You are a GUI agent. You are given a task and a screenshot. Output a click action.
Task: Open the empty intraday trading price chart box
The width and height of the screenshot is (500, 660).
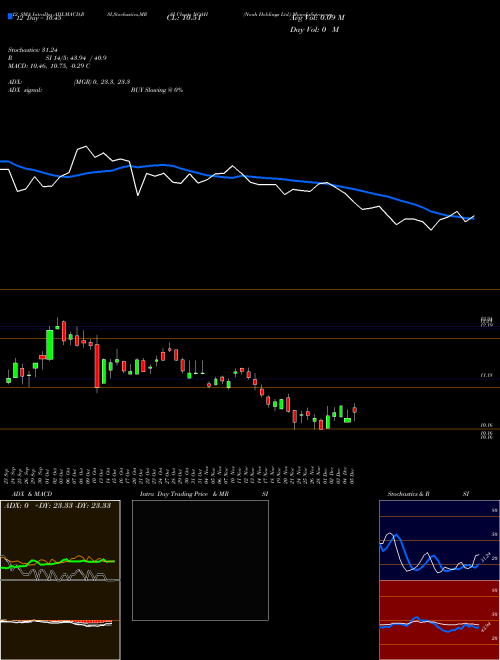(200, 560)
